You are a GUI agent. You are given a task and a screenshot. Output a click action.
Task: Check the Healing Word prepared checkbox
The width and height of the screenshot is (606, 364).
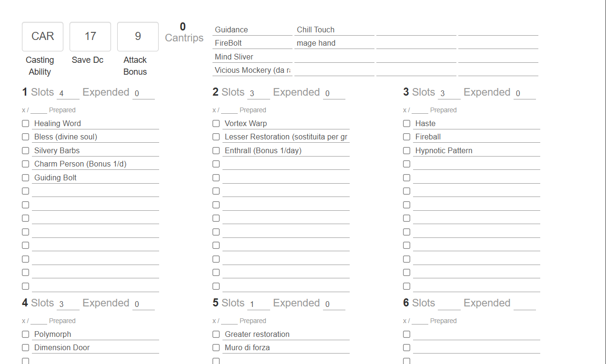click(x=25, y=123)
